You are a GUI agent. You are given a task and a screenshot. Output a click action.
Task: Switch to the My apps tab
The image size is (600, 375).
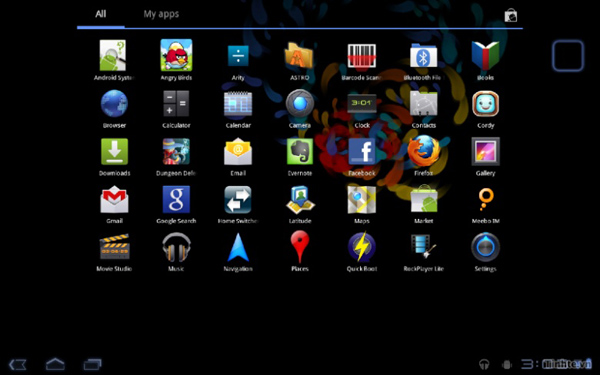(x=161, y=14)
